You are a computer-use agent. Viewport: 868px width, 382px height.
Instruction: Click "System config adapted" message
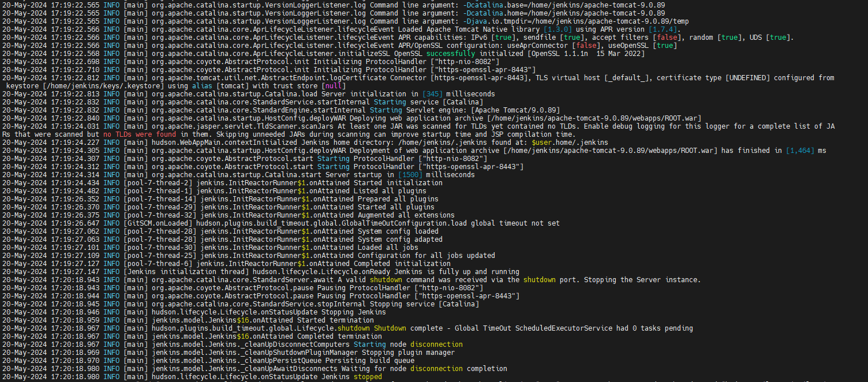401,239
